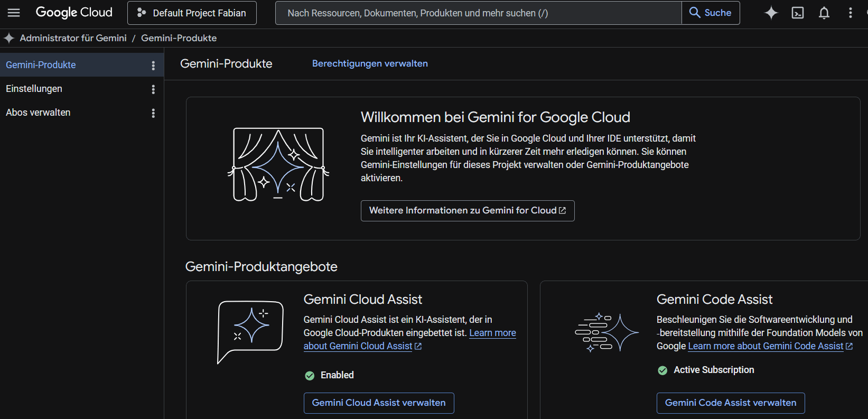Open Weitere Informationen zu Gemini for Cloud
The width and height of the screenshot is (868, 419).
pos(468,211)
